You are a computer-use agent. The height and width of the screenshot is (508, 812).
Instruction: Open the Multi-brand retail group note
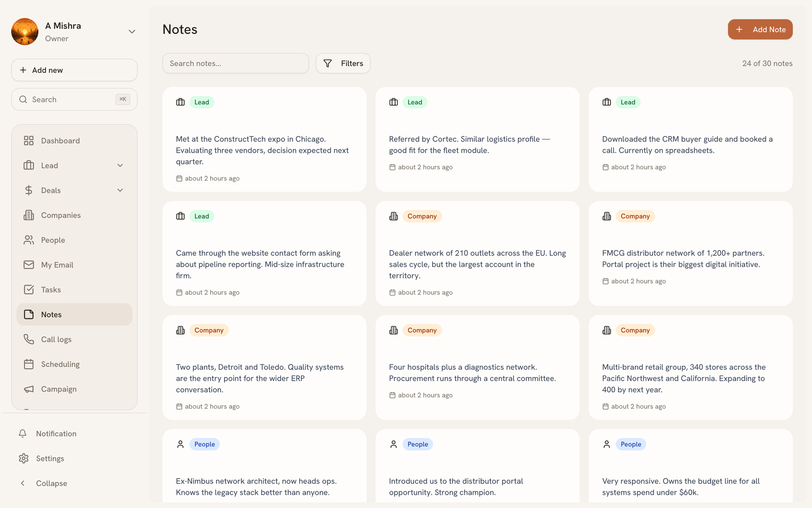click(x=691, y=368)
